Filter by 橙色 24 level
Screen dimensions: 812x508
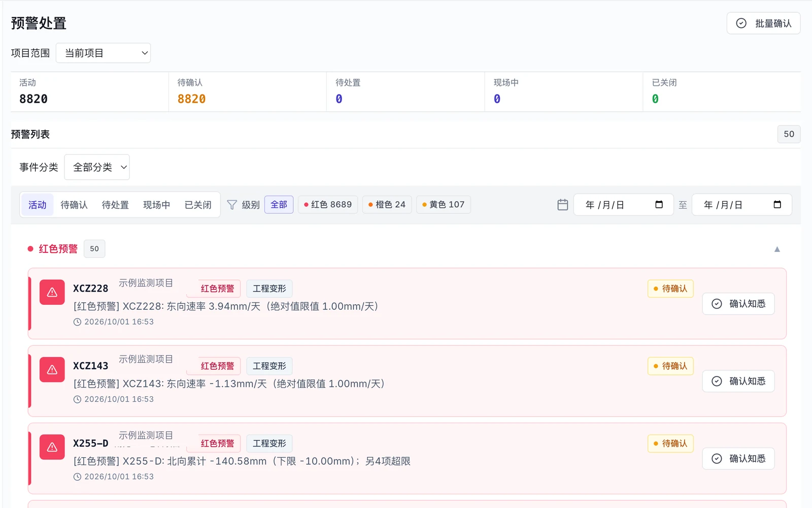coord(387,204)
